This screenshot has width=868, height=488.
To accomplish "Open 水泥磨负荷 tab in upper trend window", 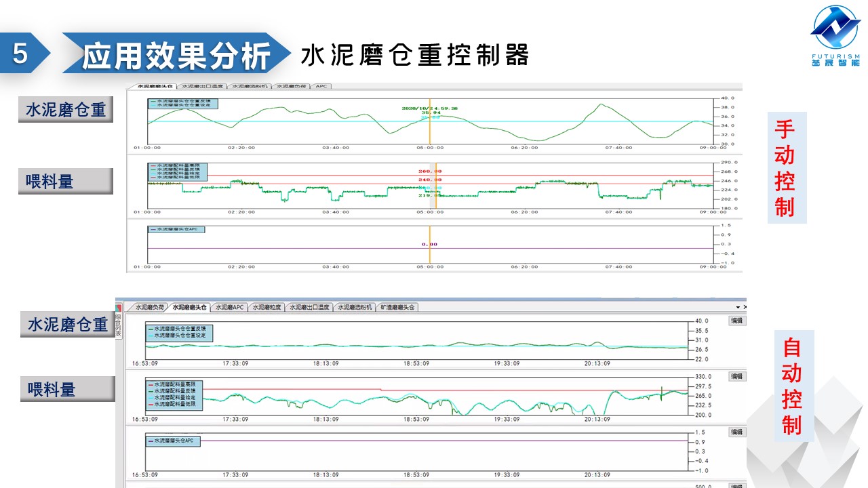I will tap(292, 87).
